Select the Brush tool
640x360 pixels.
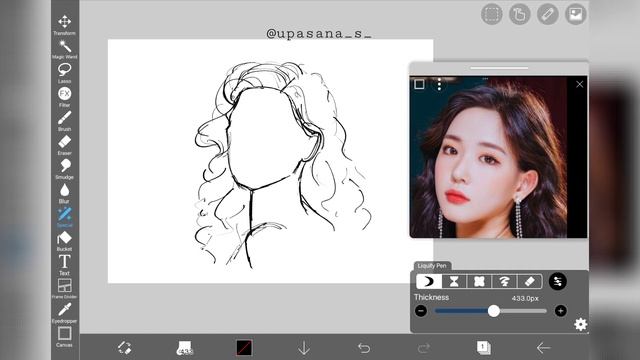pos(64,121)
